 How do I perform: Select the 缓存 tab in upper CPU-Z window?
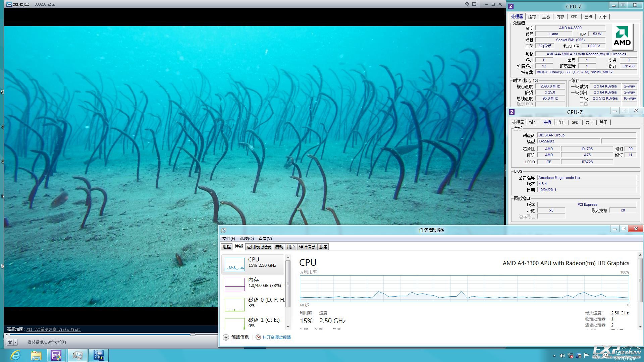(532, 17)
